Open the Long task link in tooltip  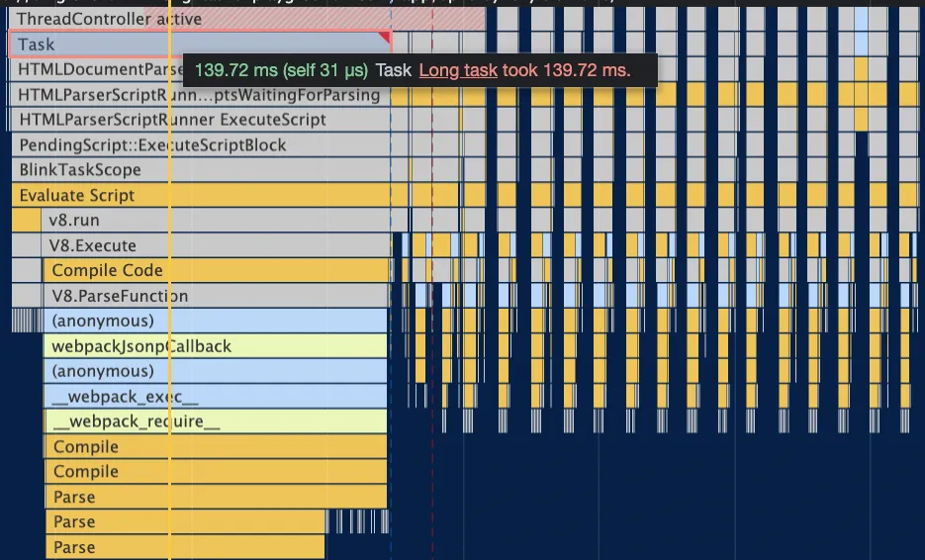tap(458, 70)
